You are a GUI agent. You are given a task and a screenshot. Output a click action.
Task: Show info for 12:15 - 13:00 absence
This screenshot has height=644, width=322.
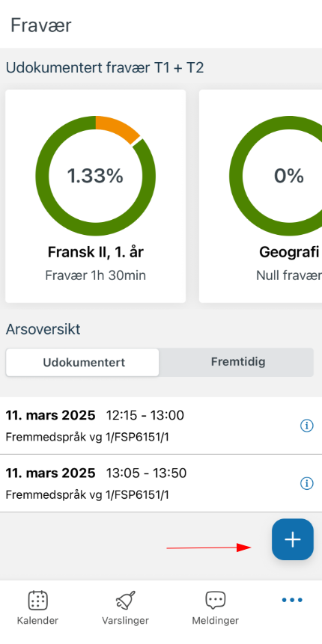(307, 426)
